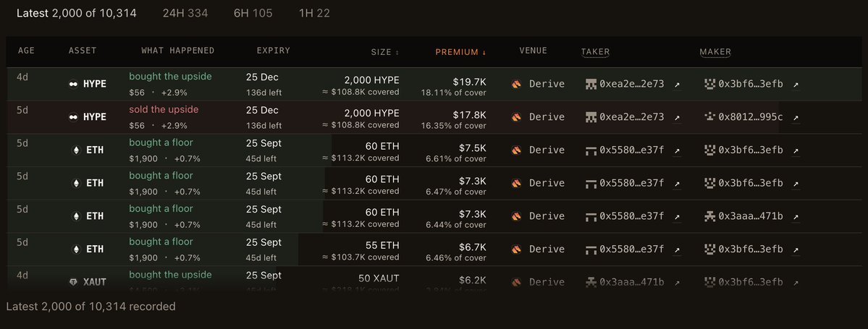The height and width of the screenshot is (329, 868).
Task: Click the EXPIRY column header
Action: click(274, 51)
